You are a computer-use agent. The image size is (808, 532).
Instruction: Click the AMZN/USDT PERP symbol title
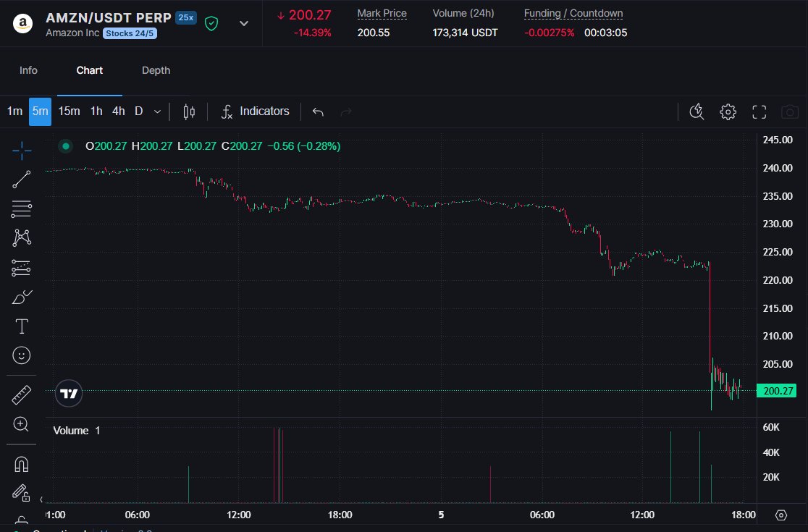[108, 17]
